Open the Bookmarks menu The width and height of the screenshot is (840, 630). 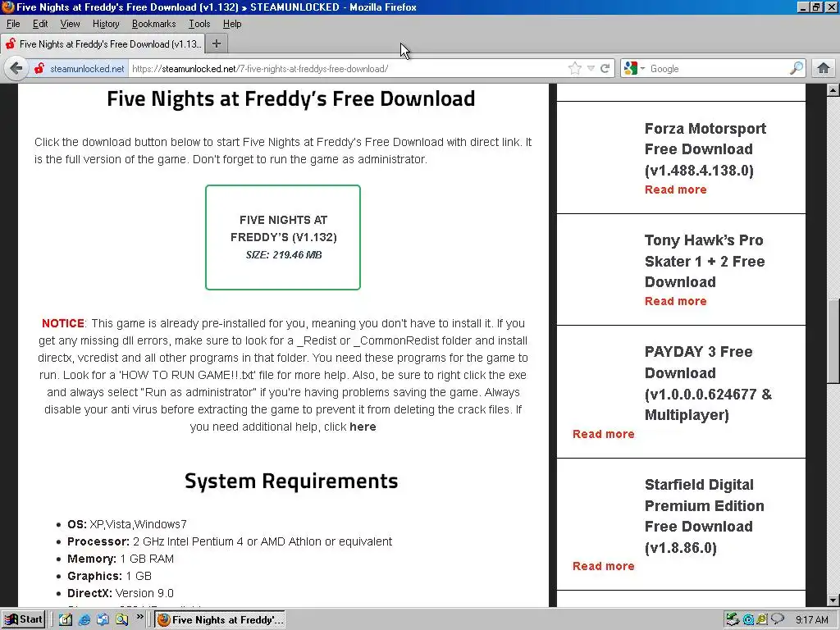click(x=153, y=24)
